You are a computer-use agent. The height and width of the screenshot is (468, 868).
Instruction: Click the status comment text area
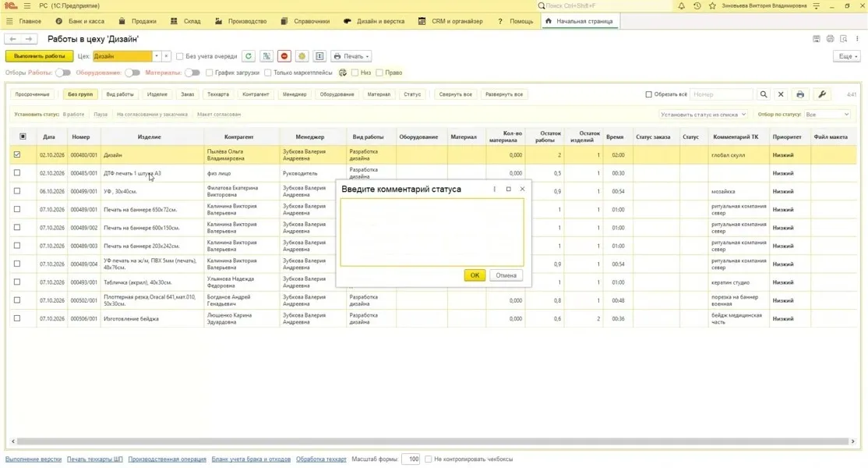[432, 232]
